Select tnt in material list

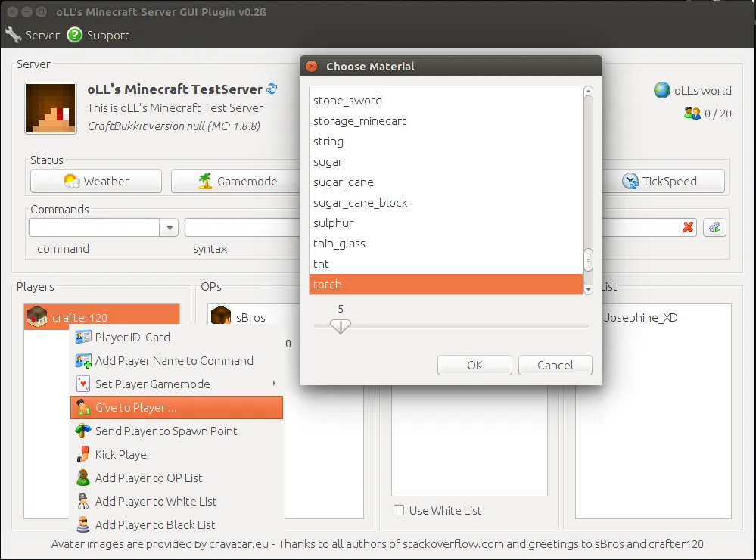coord(446,264)
